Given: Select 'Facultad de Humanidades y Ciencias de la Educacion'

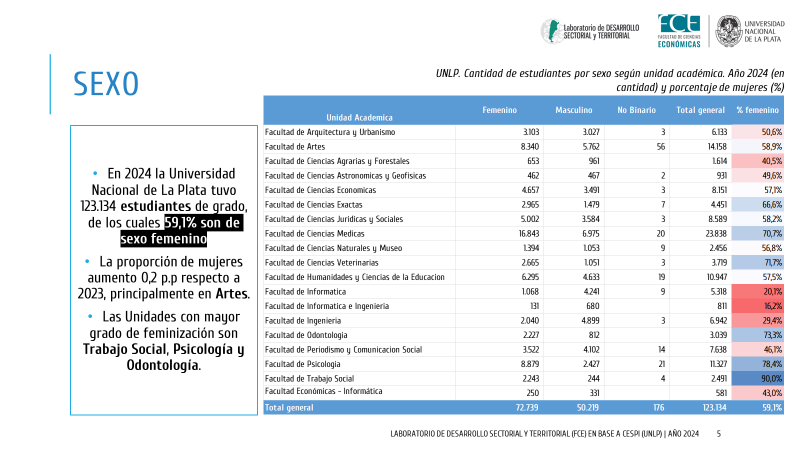Looking at the screenshot, I should [x=354, y=278].
